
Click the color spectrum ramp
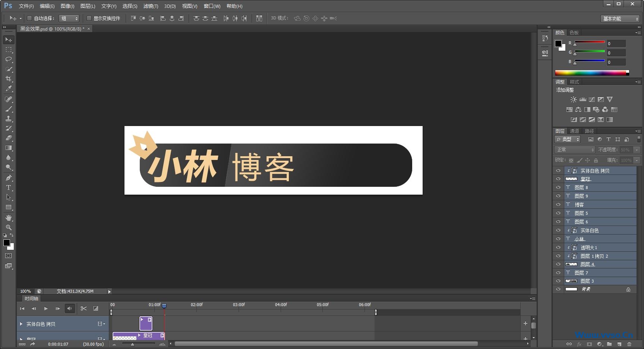click(x=591, y=73)
